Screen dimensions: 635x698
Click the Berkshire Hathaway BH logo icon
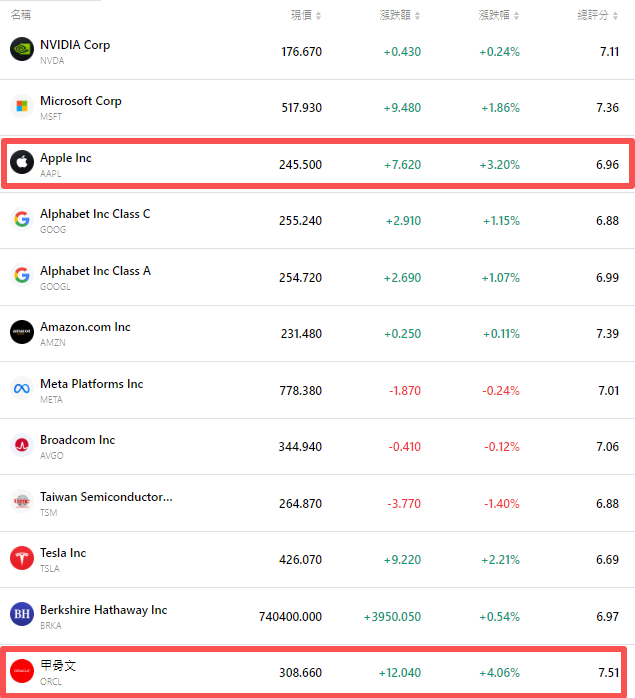[x=22, y=615]
